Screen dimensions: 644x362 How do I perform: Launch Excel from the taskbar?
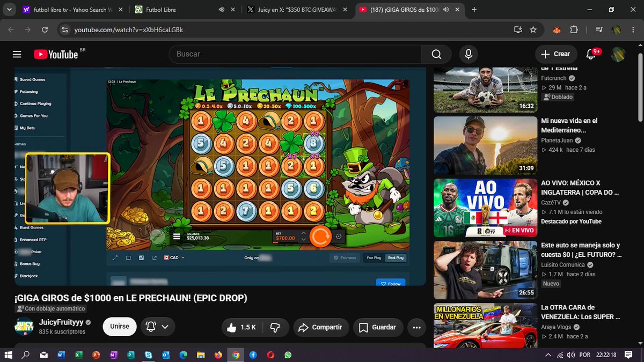pos(78,355)
